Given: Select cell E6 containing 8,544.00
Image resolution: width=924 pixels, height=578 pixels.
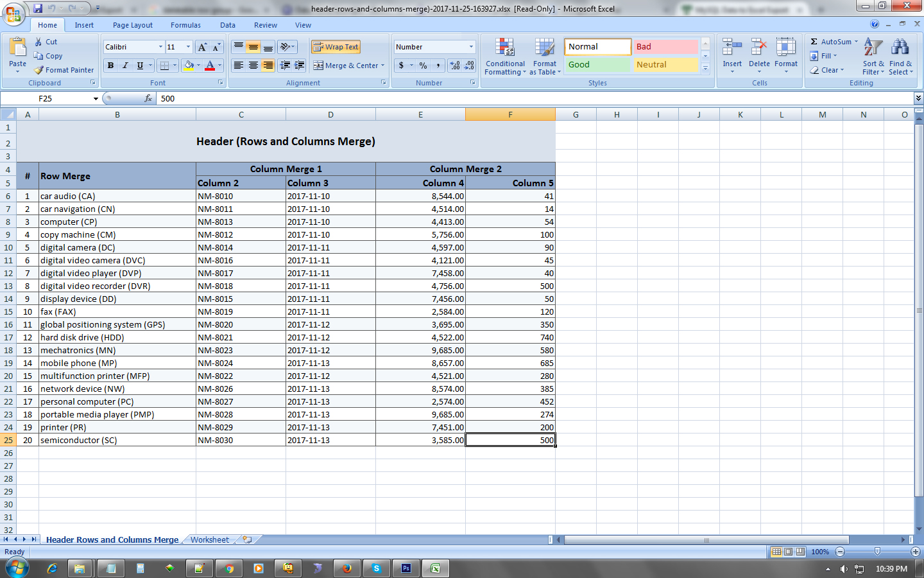Looking at the screenshot, I should (x=420, y=196).
